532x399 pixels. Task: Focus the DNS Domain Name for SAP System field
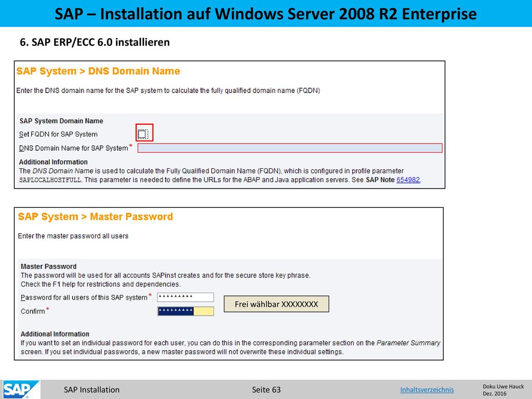[290, 148]
